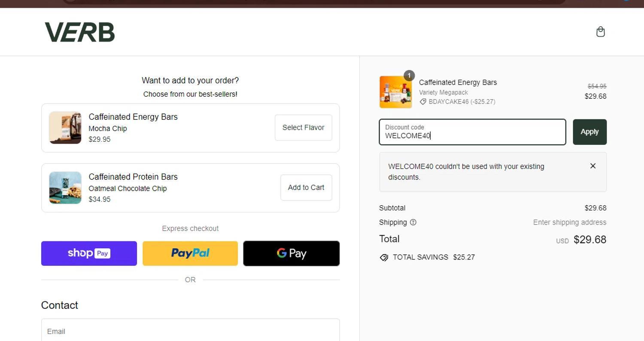Click the 'USD' currency label
The height and width of the screenshot is (341, 644).
(562, 241)
